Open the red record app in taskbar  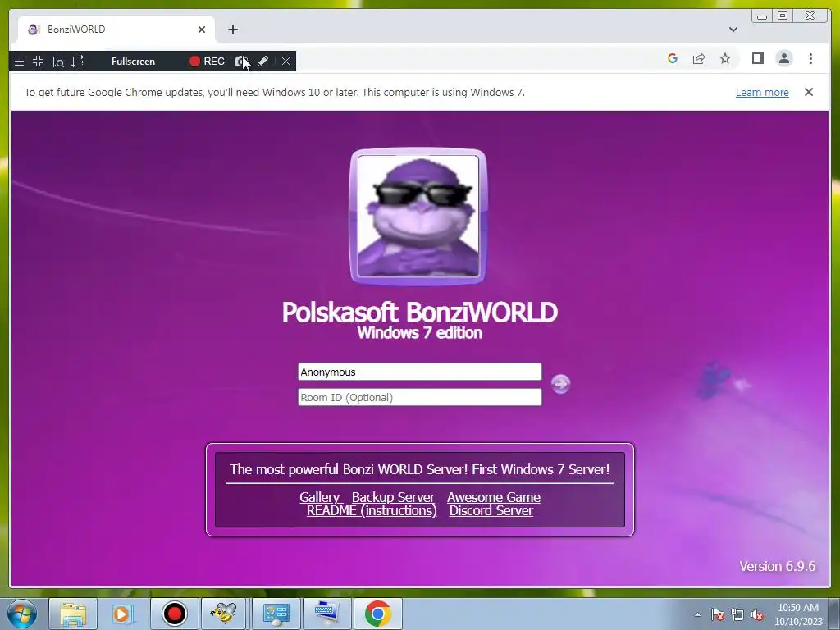coord(174,614)
